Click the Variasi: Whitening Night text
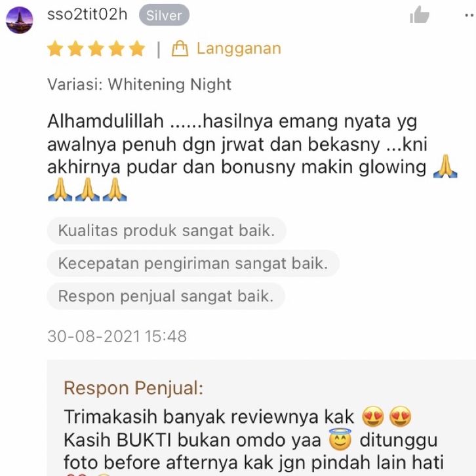476x476 pixels. pyautogui.click(x=140, y=84)
